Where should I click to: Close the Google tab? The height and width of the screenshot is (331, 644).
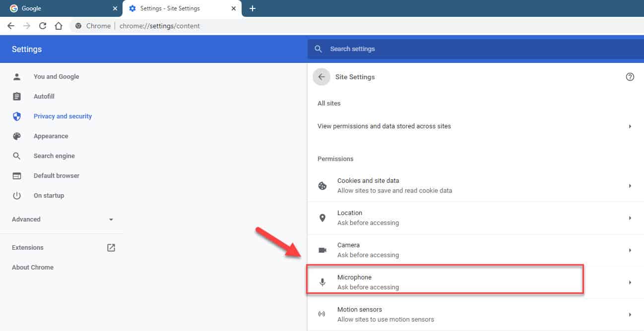(115, 8)
